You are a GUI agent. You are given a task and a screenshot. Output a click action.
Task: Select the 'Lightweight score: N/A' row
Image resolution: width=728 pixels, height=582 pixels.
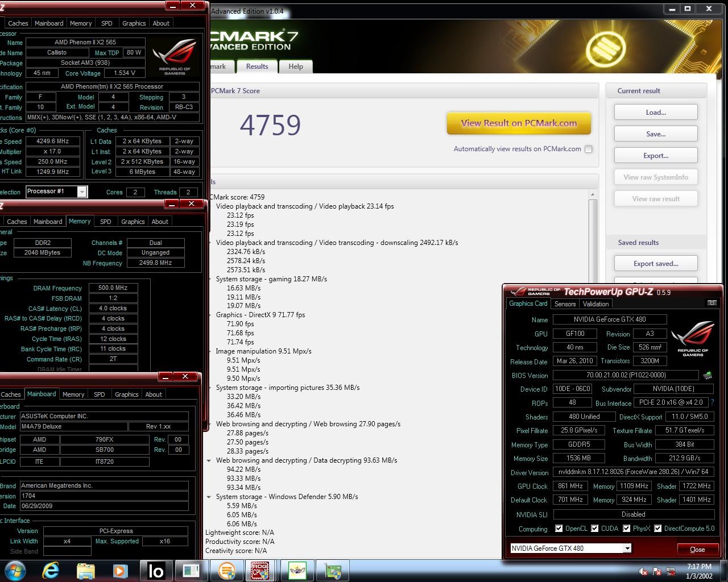click(x=240, y=533)
